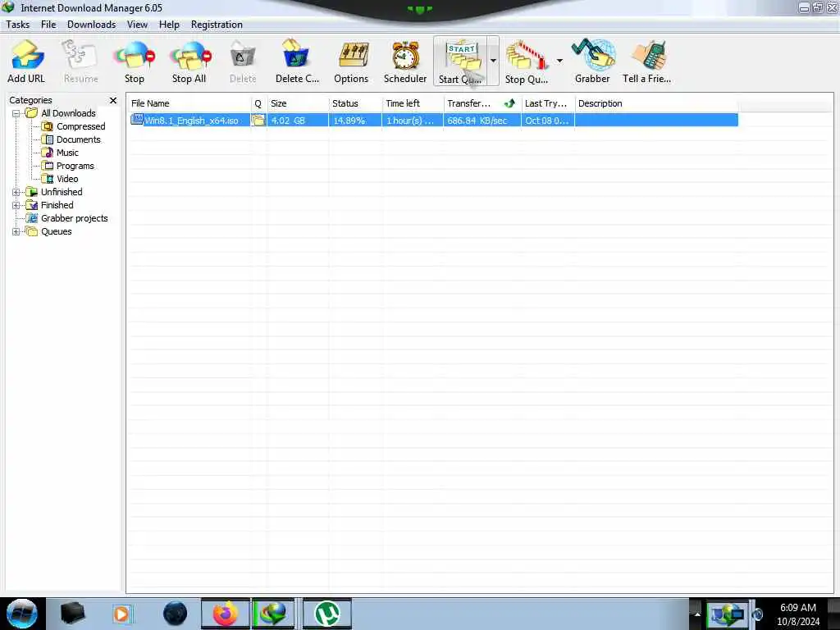This screenshot has height=630, width=840.
Task: Select the Unfinished category
Action: [62, 192]
